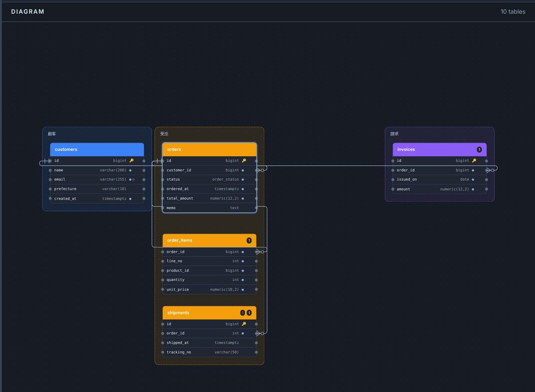535x392 pixels.
Task: Select the amount column in invoices
Action: click(x=440, y=189)
